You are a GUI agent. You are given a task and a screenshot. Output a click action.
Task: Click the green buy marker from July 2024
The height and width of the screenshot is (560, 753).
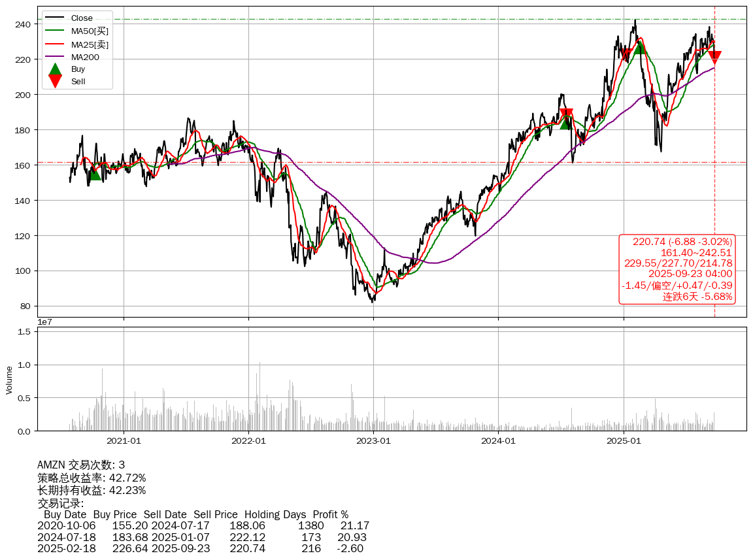click(566, 122)
